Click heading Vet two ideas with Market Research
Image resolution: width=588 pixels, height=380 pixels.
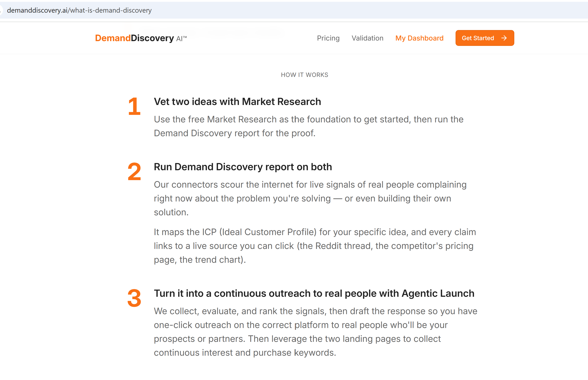coord(237,102)
